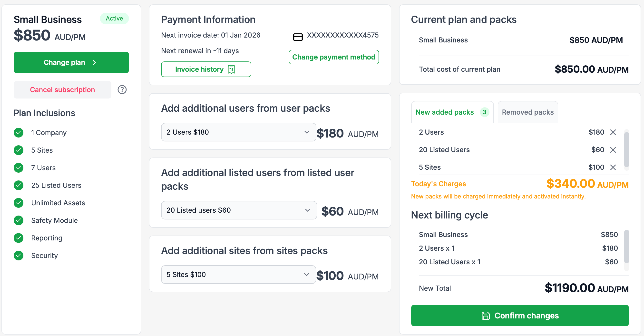The width and height of the screenshot is (644, 336).
Task: Click the save icon on Confirm changes
Action: pos(486,316)
